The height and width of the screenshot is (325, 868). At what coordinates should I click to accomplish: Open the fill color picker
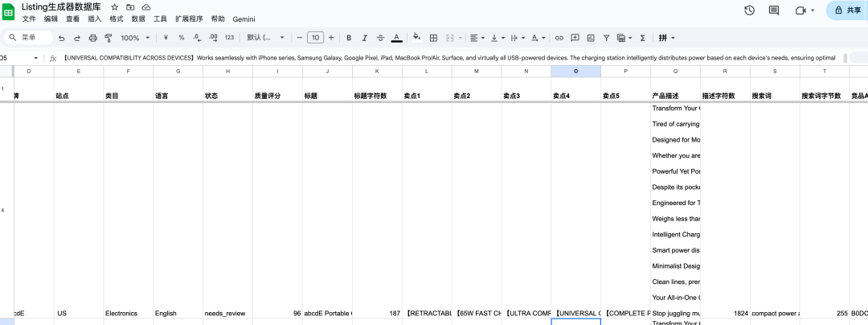(416, 38)
